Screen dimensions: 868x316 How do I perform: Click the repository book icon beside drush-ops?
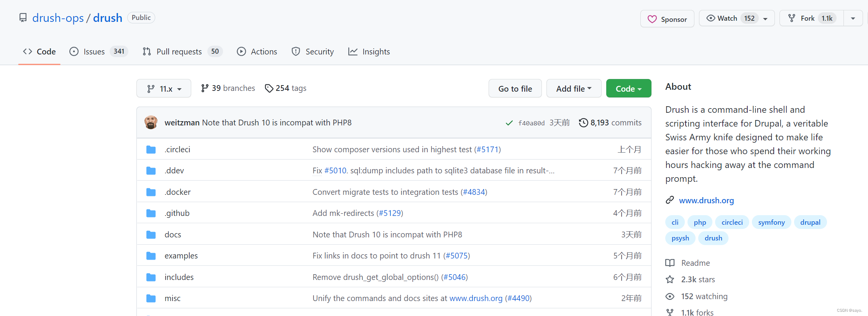click(x=23, y=18)
